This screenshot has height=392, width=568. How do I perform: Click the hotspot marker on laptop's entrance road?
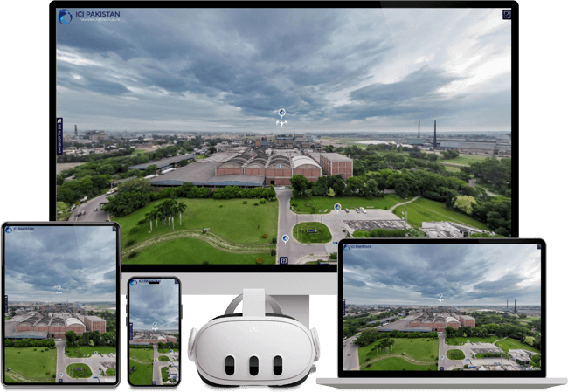pos(441,356)
